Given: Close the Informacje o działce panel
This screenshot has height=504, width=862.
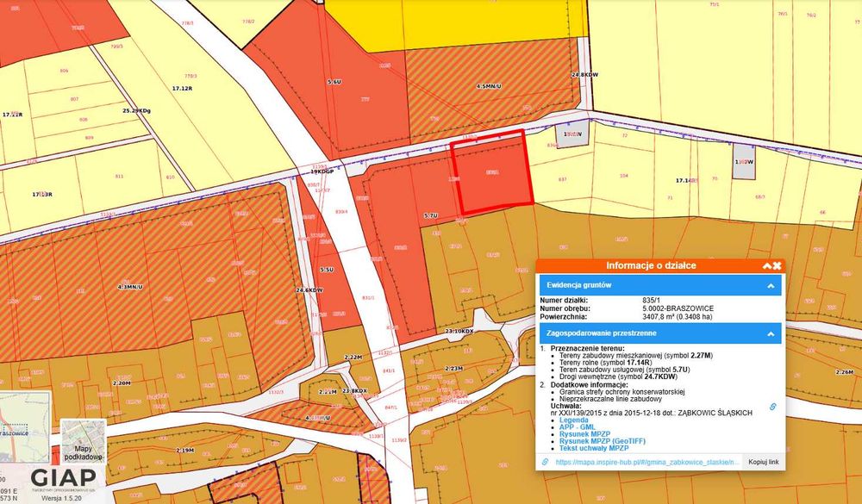Looking at the screenshot, I should pyautogui.click(x=777, y=266).
